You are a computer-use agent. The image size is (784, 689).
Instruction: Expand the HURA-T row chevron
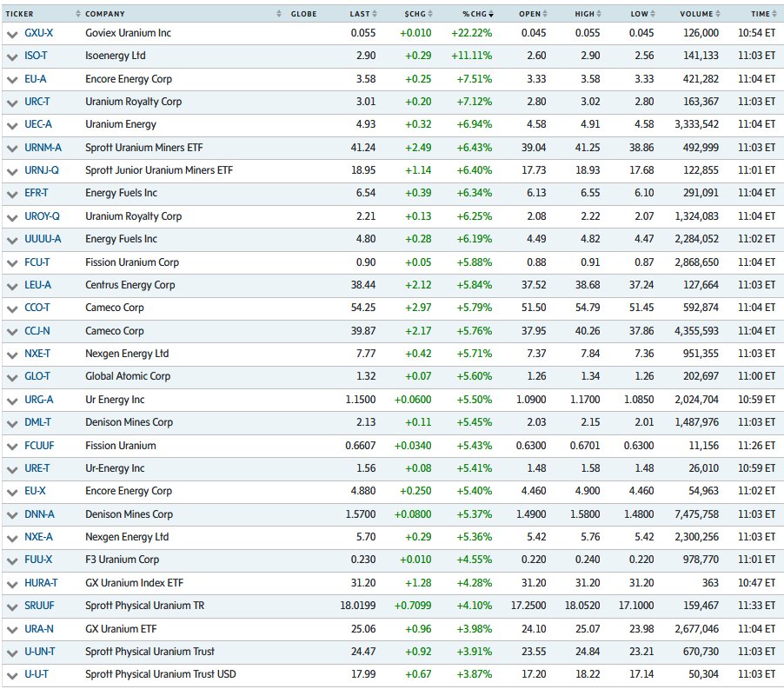click(12, 585)
